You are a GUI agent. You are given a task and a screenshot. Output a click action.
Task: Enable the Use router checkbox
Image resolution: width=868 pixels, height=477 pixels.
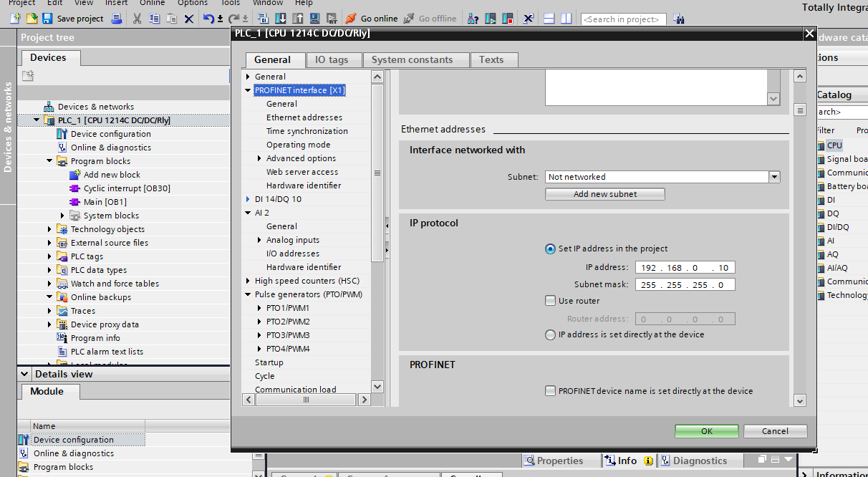click(550, 301)
